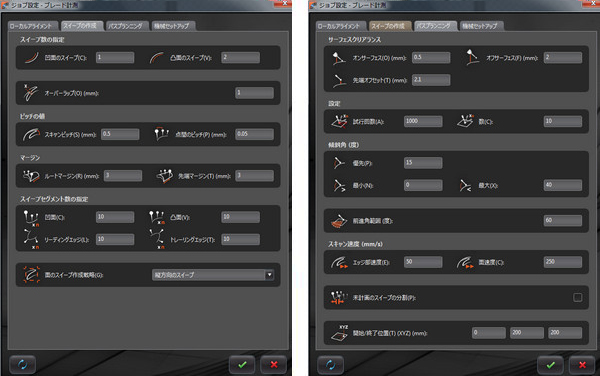Confirm with green checkmark in サーフェスクリアランス dialog
The height and width of the screenshot is (376, 600).
pyautogui.click(x=550, y=365)
